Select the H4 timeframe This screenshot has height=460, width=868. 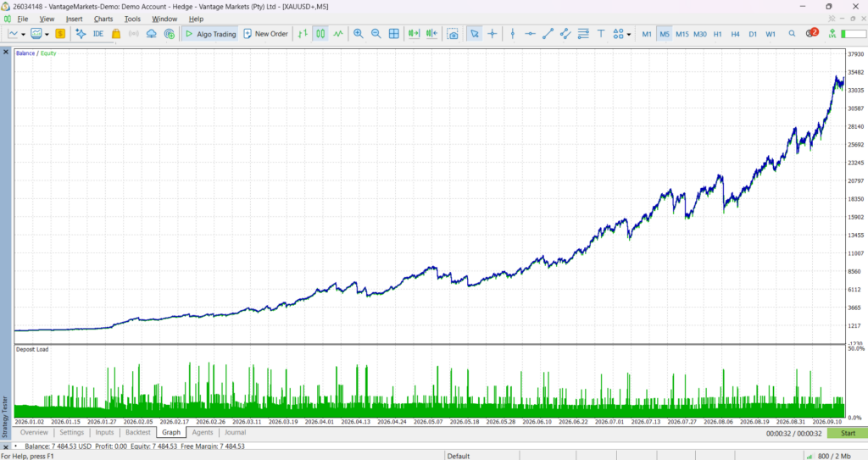pos(735,34)
